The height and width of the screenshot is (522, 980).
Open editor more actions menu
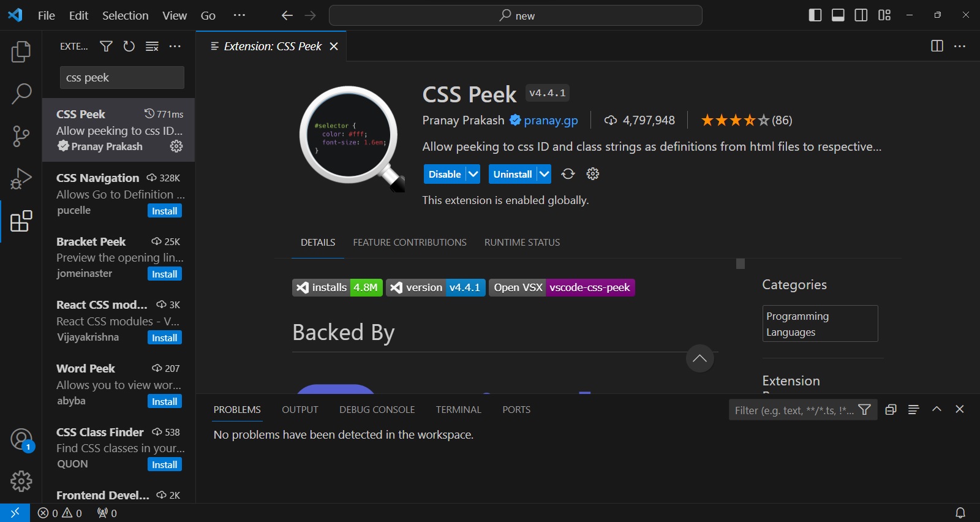pos(960,46)
